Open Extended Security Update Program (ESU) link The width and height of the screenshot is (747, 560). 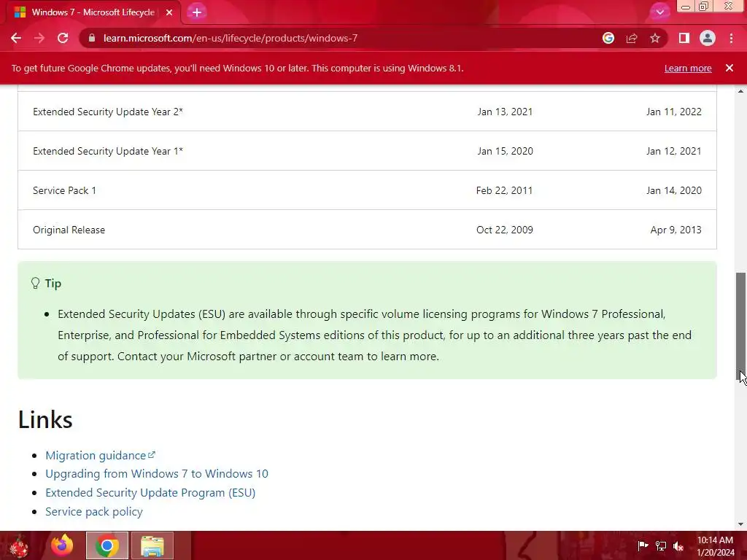click(150, 493)
